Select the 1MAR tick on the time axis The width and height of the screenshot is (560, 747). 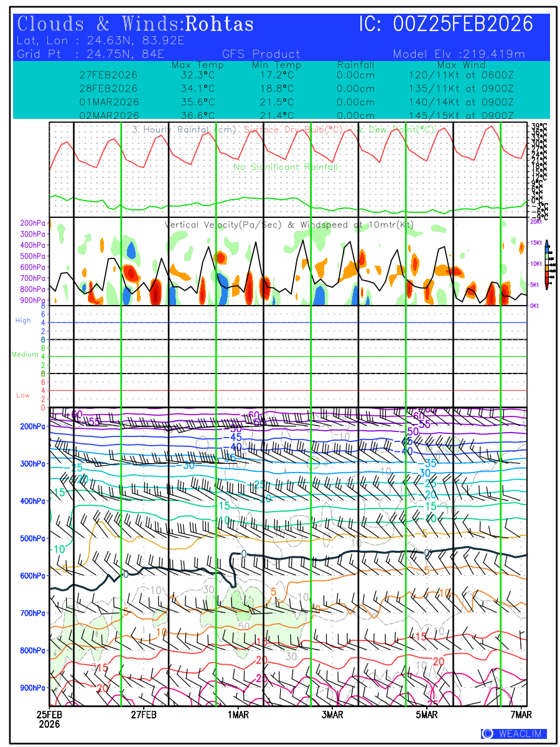tap(238, 715)
